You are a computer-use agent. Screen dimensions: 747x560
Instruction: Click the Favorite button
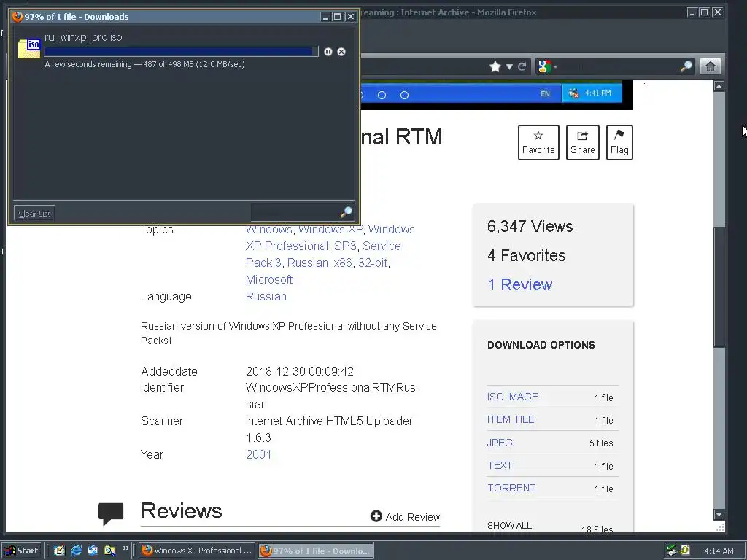(x=538, y=142)
